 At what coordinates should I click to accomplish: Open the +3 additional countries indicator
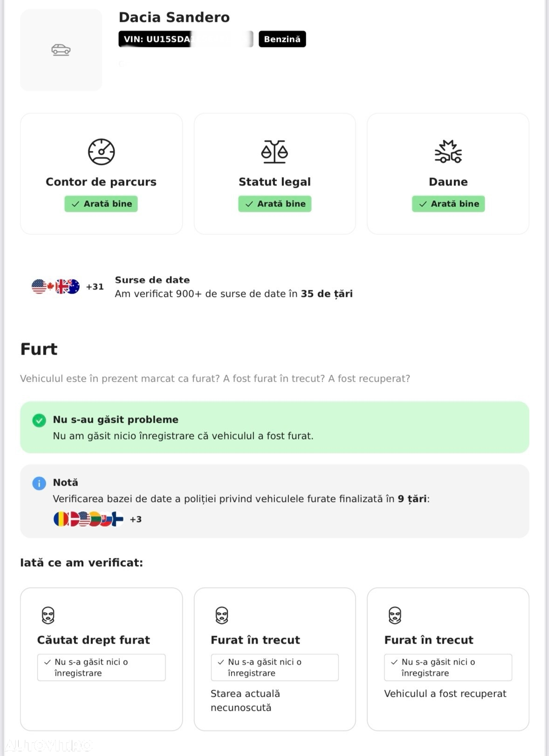(136, 519)
